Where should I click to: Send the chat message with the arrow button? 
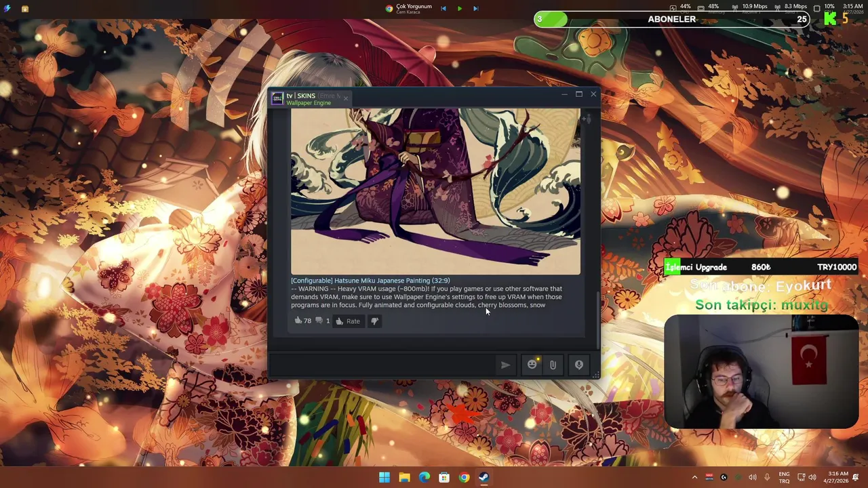(505, 365)
